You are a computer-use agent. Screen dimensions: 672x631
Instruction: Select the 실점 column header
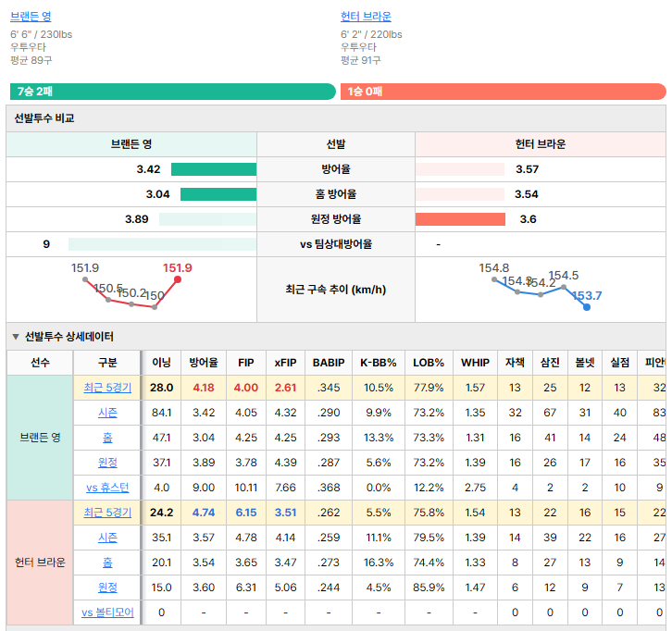(620, 363)
